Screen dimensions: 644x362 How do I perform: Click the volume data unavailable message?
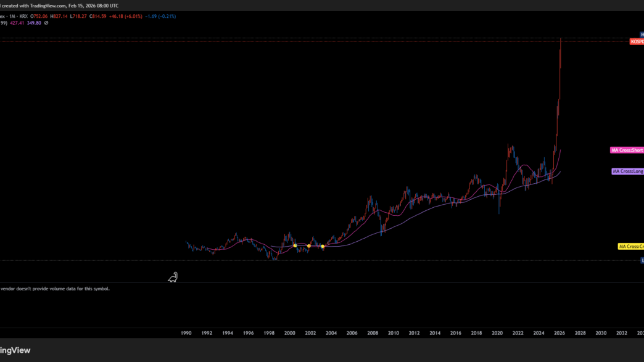click(55, 288)
